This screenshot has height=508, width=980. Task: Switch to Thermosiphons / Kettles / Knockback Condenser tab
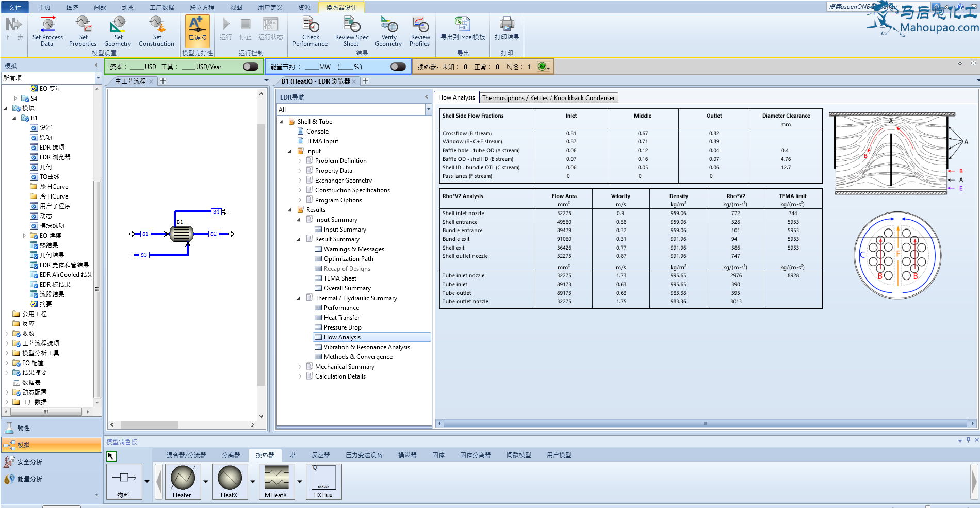tap(548, 98)
